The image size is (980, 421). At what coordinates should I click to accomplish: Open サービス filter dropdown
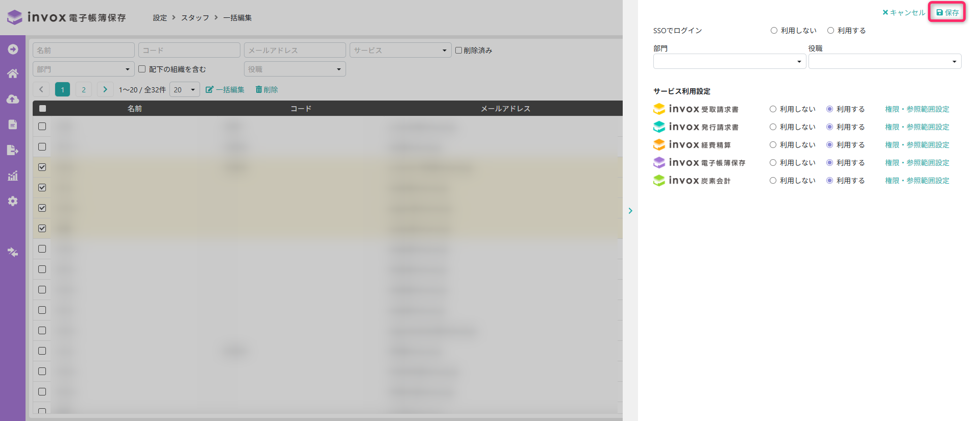[401, 50]
